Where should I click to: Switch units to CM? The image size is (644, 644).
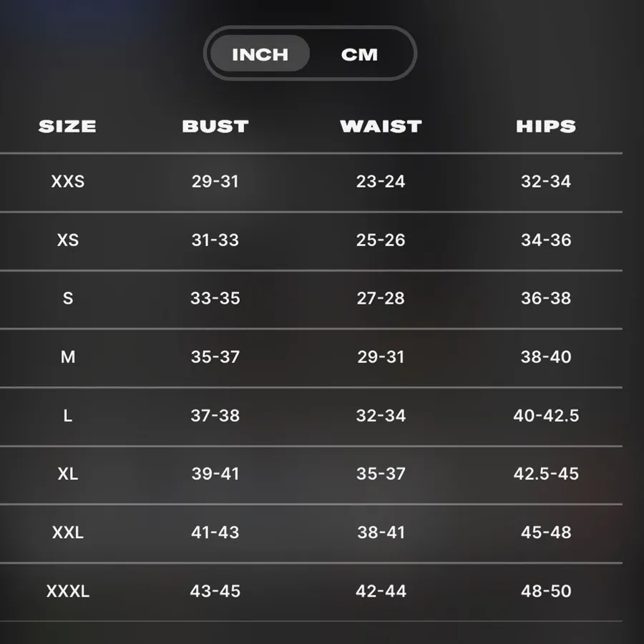click(x=359, y=54)
